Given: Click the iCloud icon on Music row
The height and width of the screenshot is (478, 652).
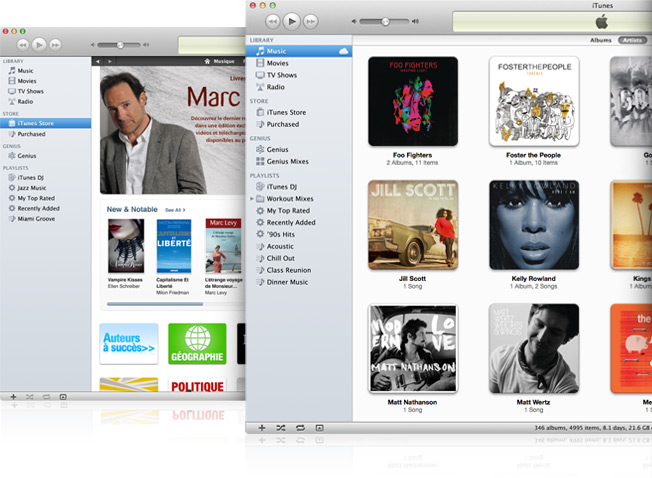Looking at the screenshot, I should [343, 51].
